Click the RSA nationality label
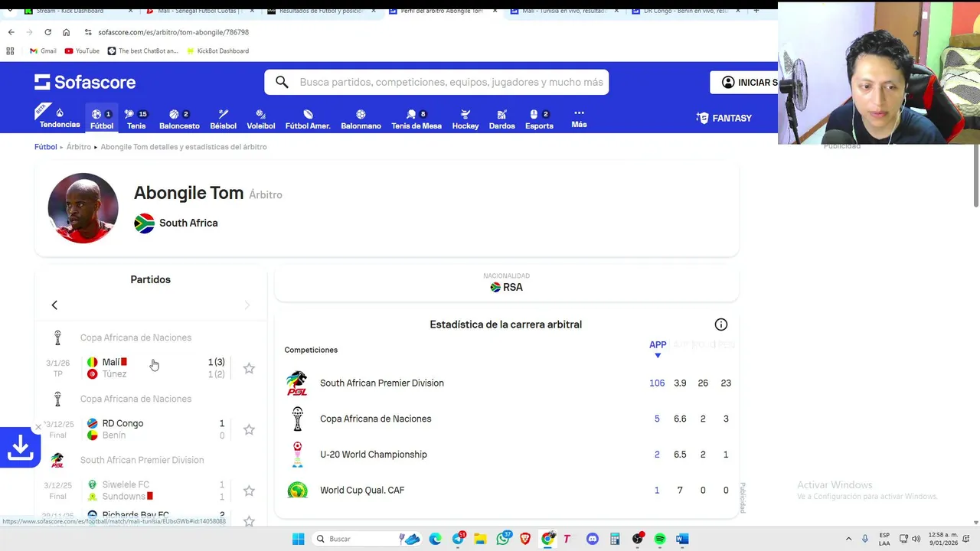980x551 pixels. tap(506, 287)
